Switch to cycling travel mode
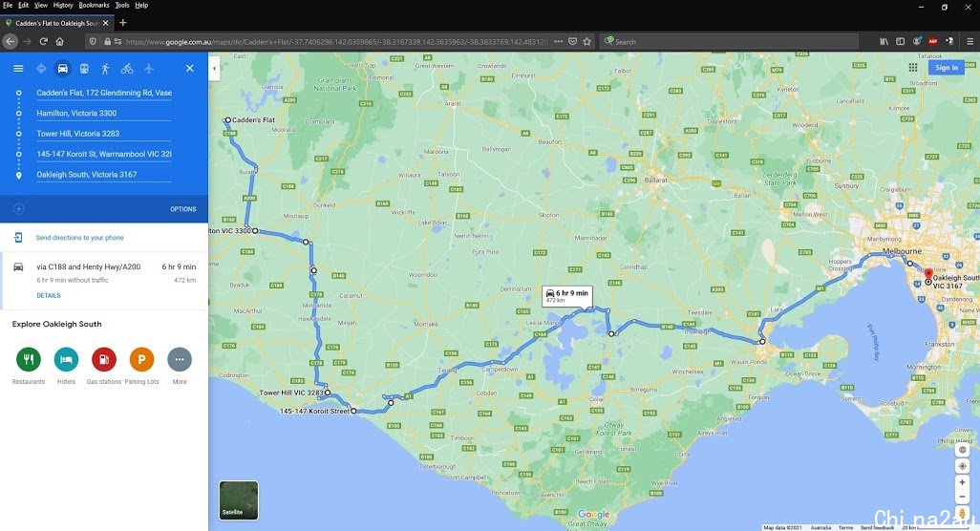The image size is (980, 531). click(127, 68)
